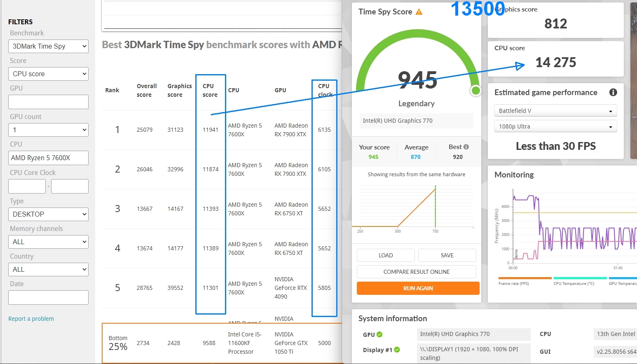Click the Less than 30 FPS estimate
The height and width of the screenshot is (364, 637).
[x=555, y=146]
